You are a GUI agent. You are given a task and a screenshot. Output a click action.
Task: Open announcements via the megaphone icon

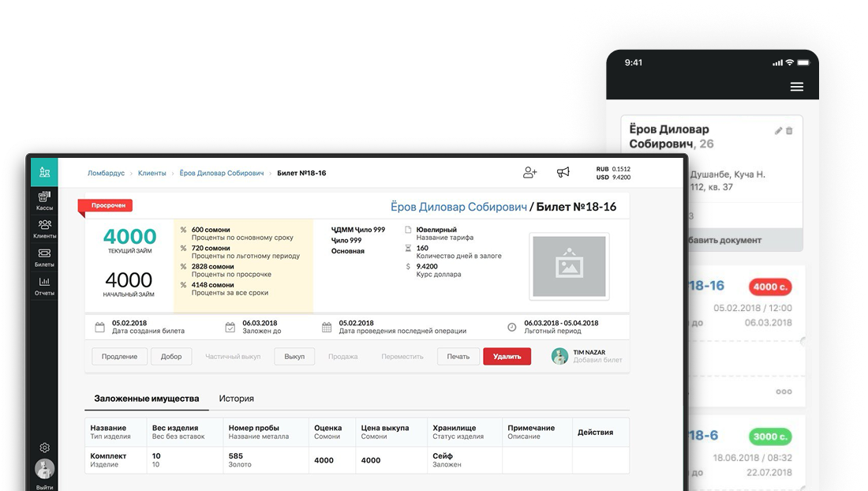click(x=563, y=172)
